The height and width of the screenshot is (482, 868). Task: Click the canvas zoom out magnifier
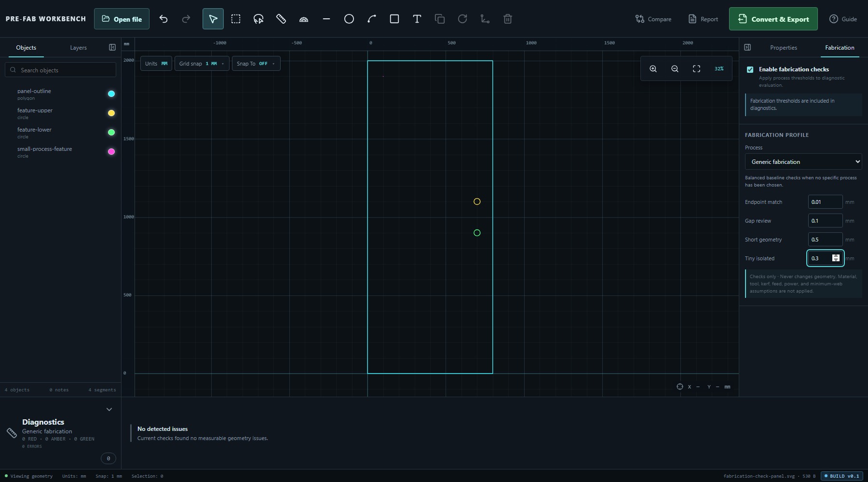[x=675, y=69]
